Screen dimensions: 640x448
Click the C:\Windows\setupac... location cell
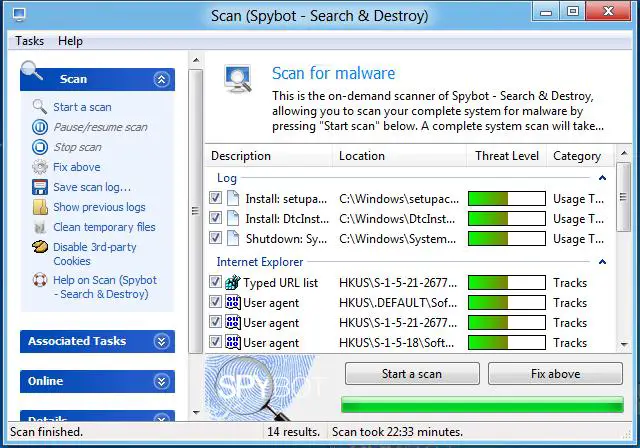(x=399, y=199)
